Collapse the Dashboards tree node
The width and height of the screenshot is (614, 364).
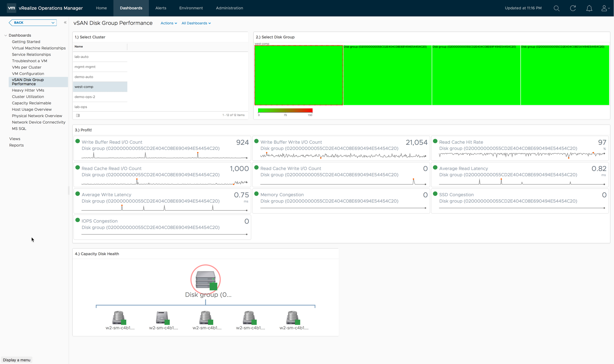[5, 35]
